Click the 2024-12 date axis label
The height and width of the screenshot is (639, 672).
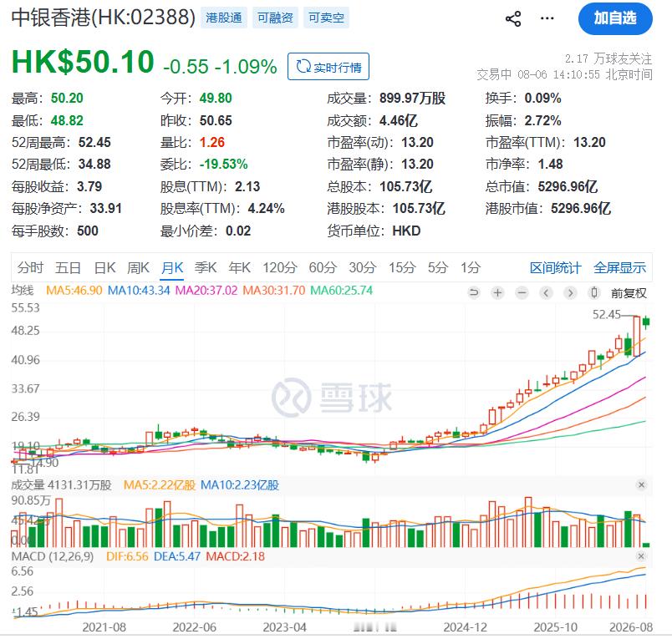tap(466, 627)
